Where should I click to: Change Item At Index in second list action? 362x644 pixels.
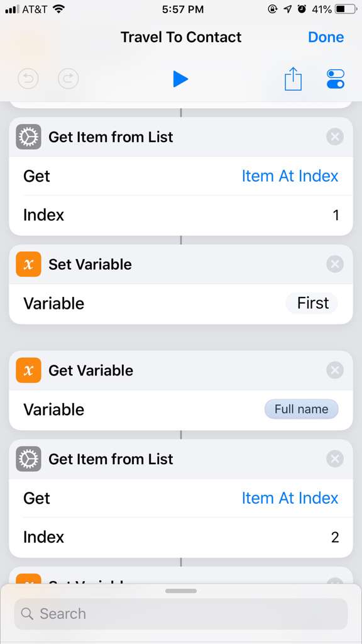tap(290, 498)
